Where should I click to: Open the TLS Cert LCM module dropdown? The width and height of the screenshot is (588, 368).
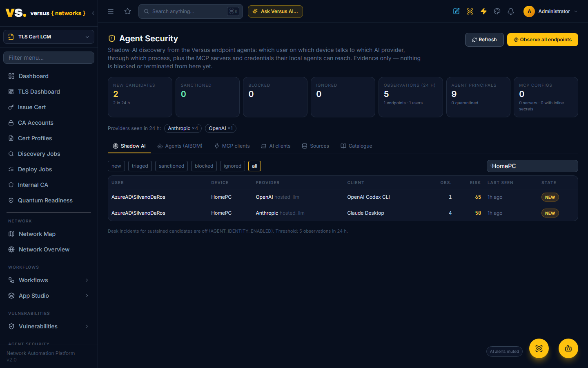point(49,37)
